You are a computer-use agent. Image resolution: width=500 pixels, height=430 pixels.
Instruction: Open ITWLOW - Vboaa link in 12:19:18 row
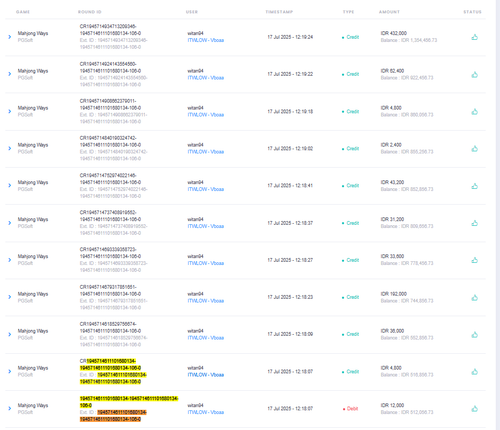[x=206, y=115]
